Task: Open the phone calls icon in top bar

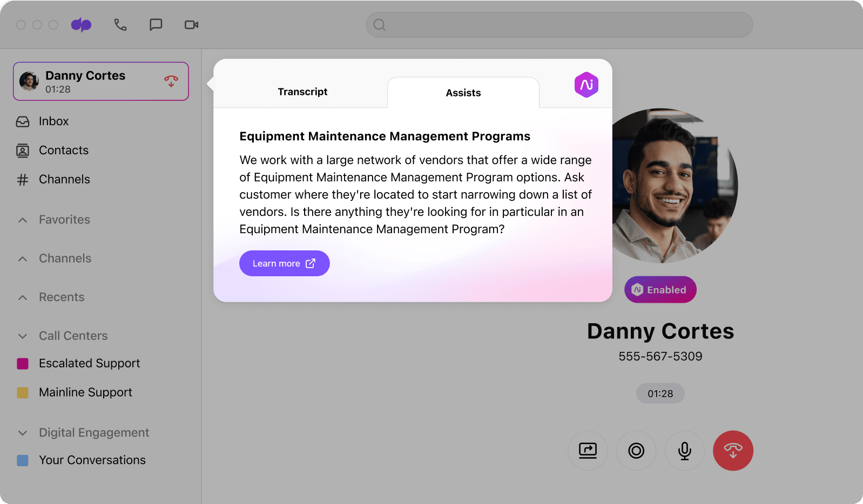Action: (120, 25)
